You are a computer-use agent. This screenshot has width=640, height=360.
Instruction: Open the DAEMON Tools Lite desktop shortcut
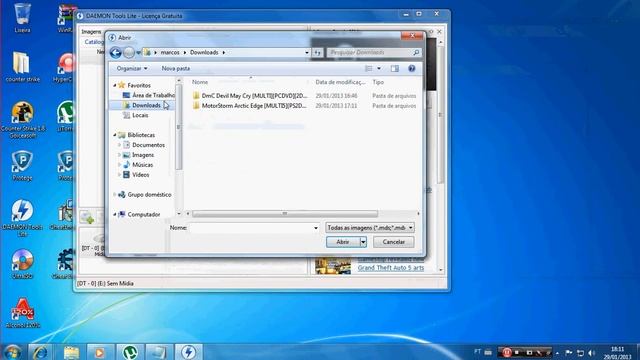22,218
